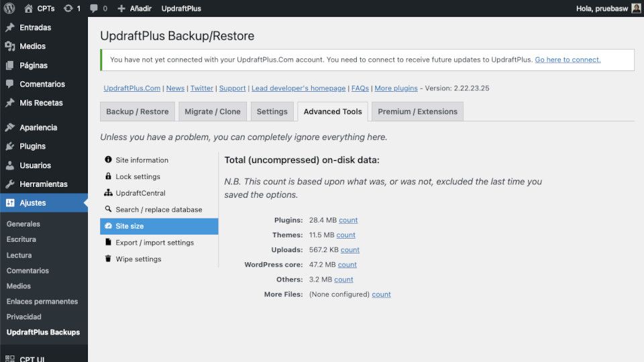Open the pending updates icon
The image size is (644, 362).
pos(68,8)
